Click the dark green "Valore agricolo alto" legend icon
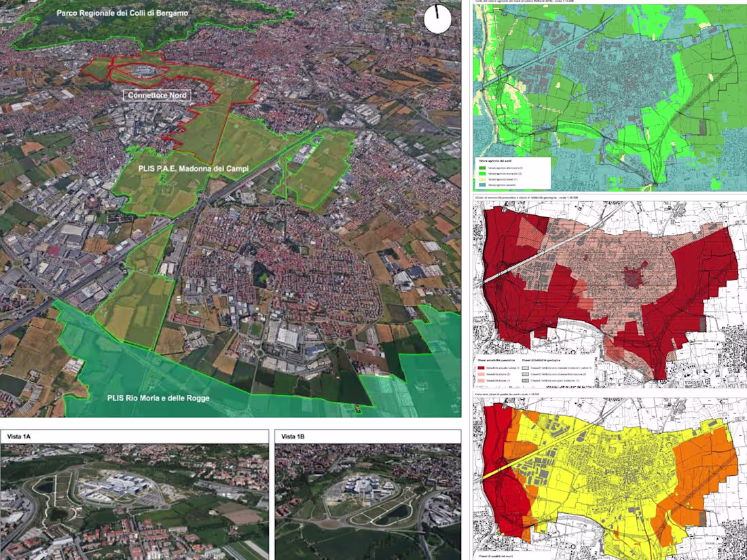The height and width of the screenshot is (560, 747). pos(482,168)
